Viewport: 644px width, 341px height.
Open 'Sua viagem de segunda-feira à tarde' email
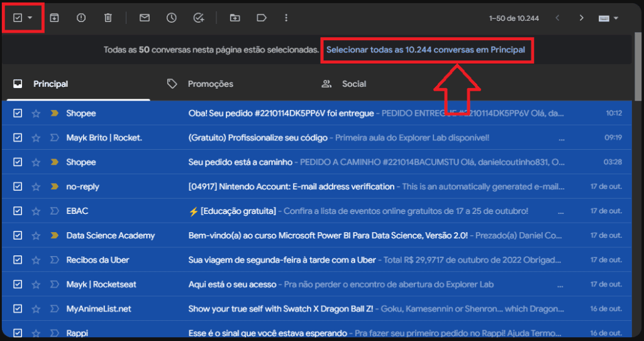point(282,260)
